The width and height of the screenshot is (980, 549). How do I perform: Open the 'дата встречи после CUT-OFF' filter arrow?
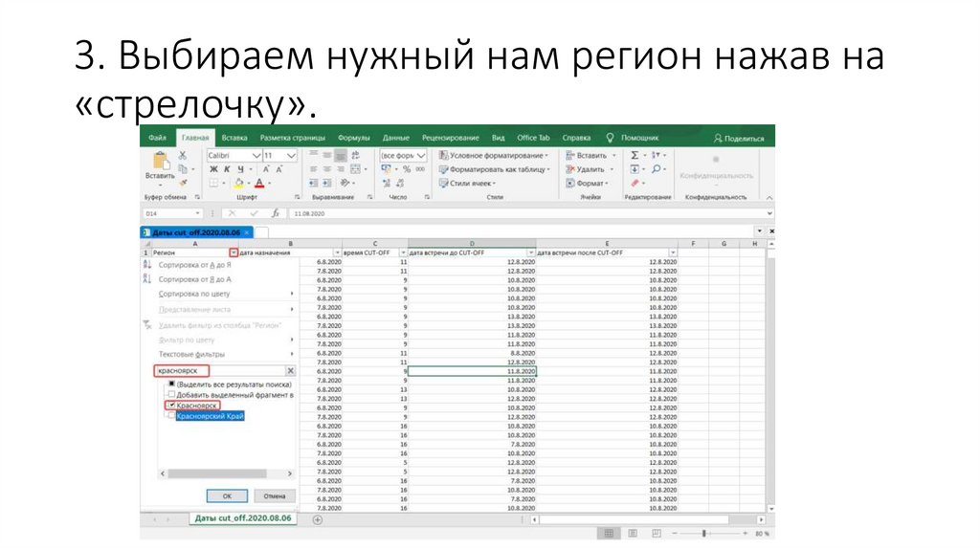click(673, 253)
